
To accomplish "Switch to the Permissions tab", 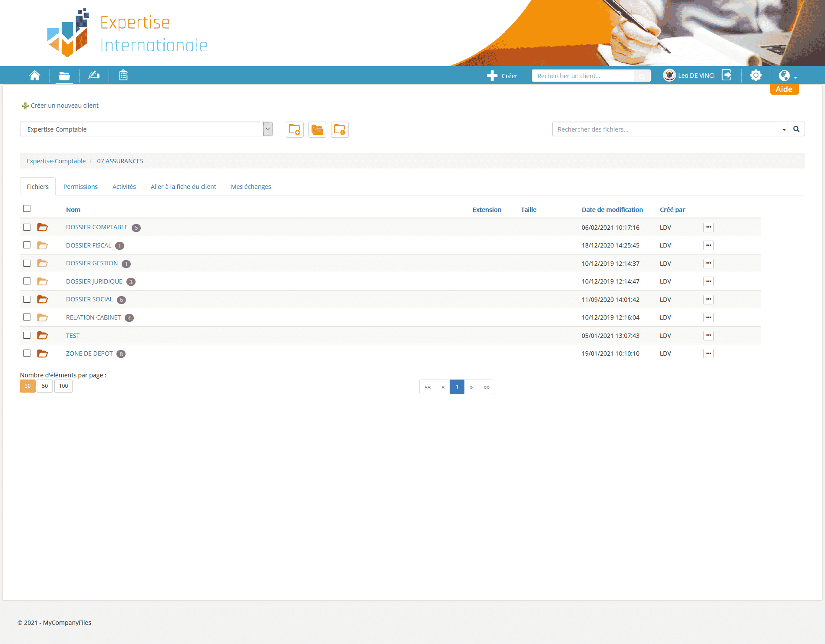I will (80, 187).
